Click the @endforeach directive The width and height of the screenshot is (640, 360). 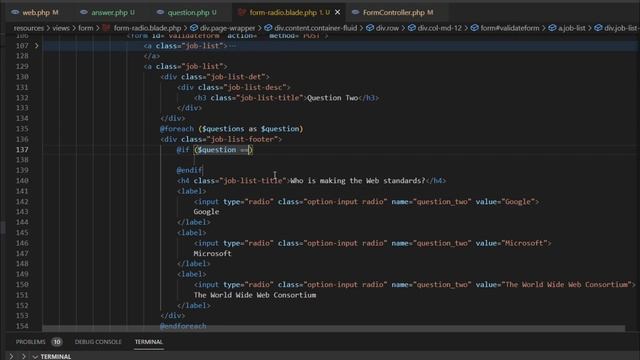click(183, 326)
